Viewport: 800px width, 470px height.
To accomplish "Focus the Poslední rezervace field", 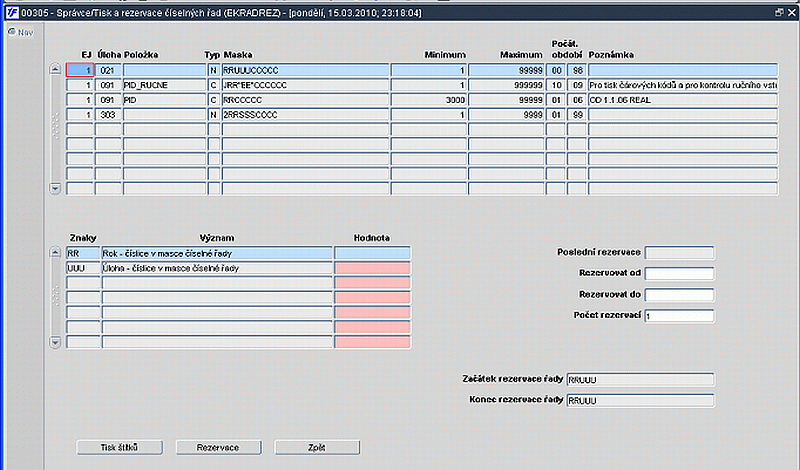I will [x=680, y=253].
